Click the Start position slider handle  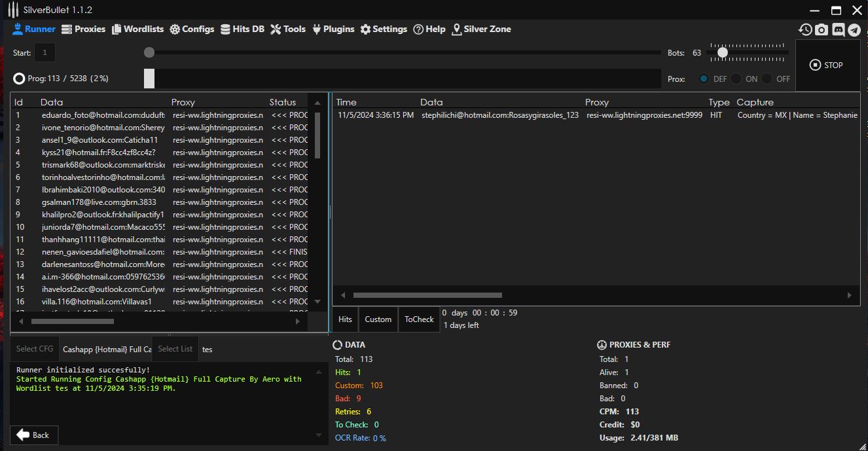[149, 52]
